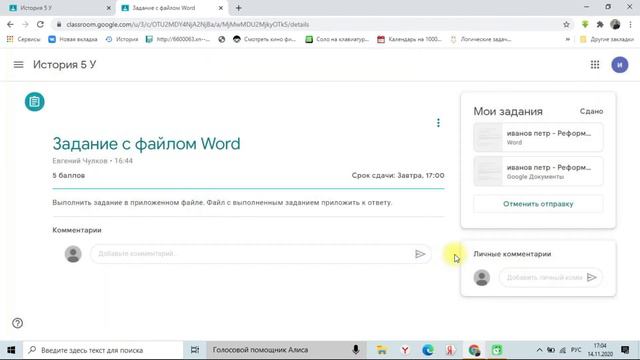Expand hidden bookmarks chevron
This screenshot has height=360, width=640.
click(x=567, y=39)
